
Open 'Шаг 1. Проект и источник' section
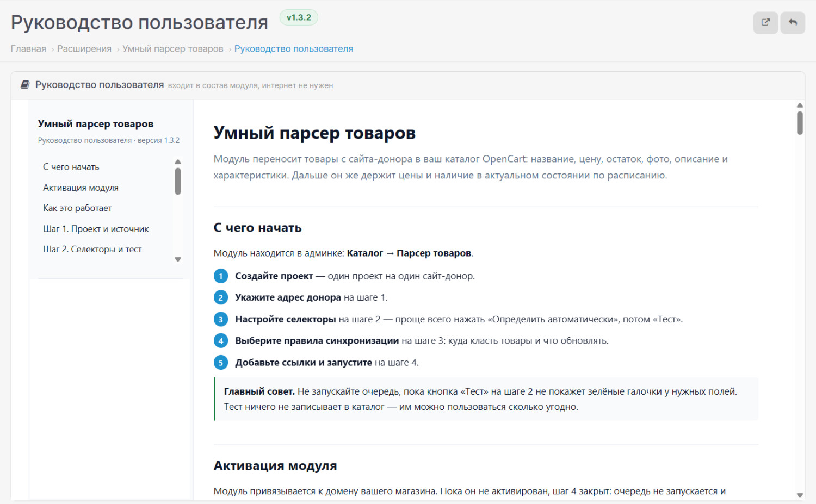(96, 229)
